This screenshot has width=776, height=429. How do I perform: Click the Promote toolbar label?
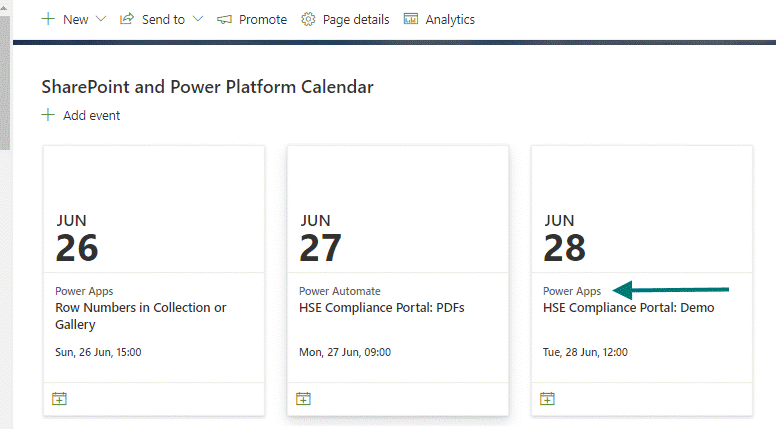click(x=263, y=19)
